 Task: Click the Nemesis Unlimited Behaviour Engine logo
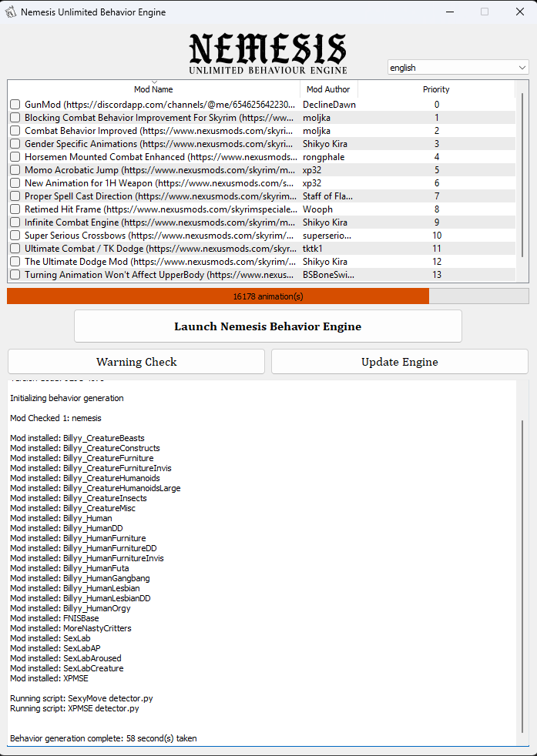coord(268,53)
